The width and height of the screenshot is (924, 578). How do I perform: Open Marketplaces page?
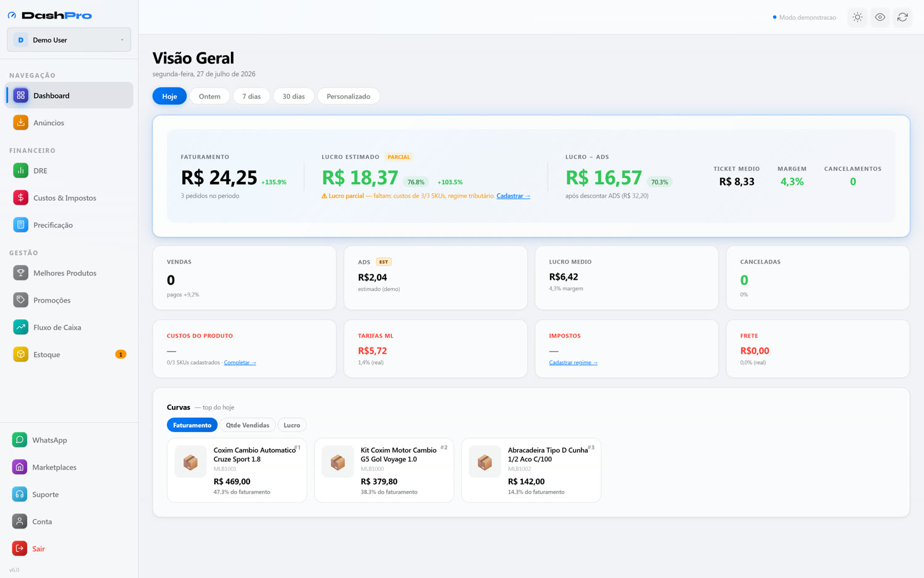pyautogui.click(x=69, y=467)
